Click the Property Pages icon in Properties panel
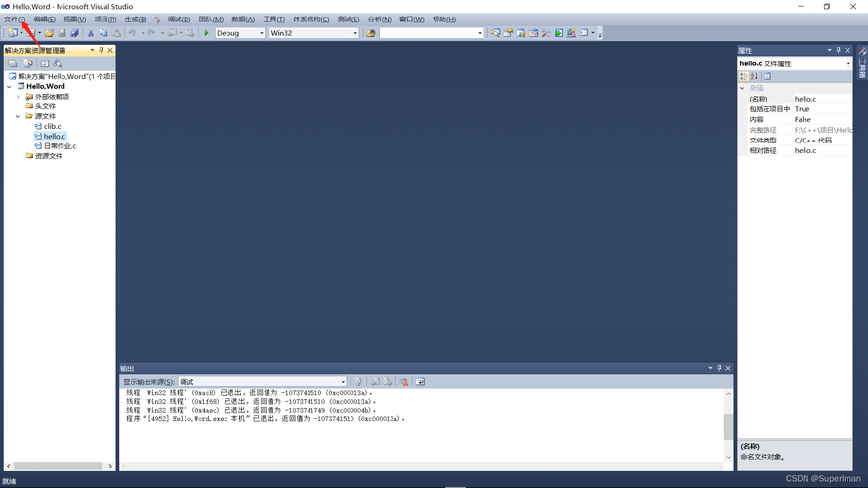The image size is (868, 488). coord(767,76)
